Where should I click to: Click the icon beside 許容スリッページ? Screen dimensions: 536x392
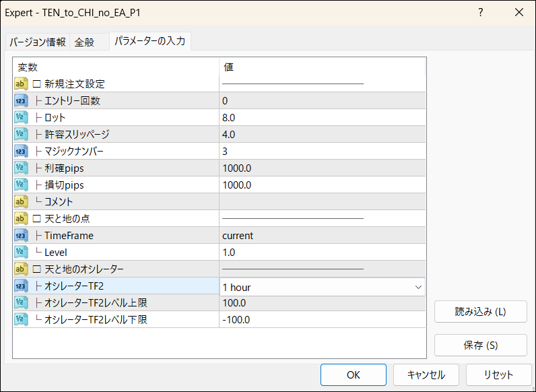point(20,135)
